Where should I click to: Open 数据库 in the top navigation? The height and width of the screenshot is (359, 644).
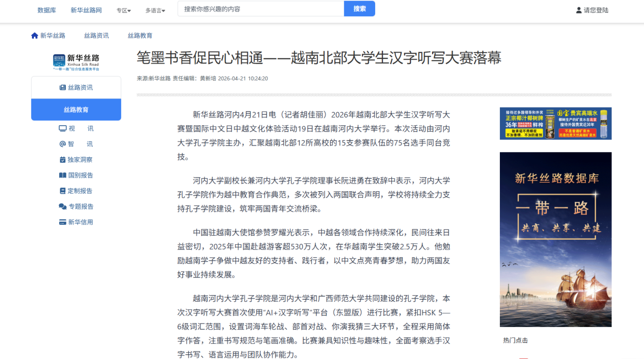point(47,10)
